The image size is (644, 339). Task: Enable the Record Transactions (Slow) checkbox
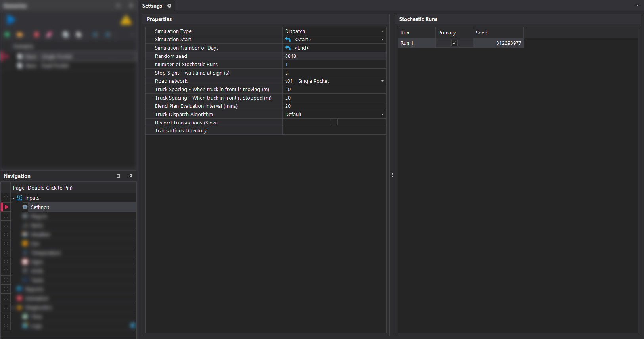335,123
